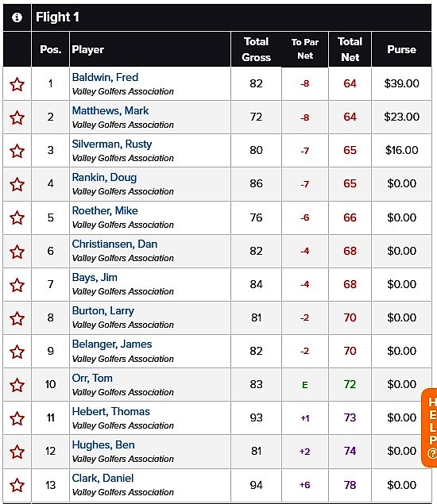Click the Total Gross column header
Viewport: 437px width, 504px height.
point(256,49)
